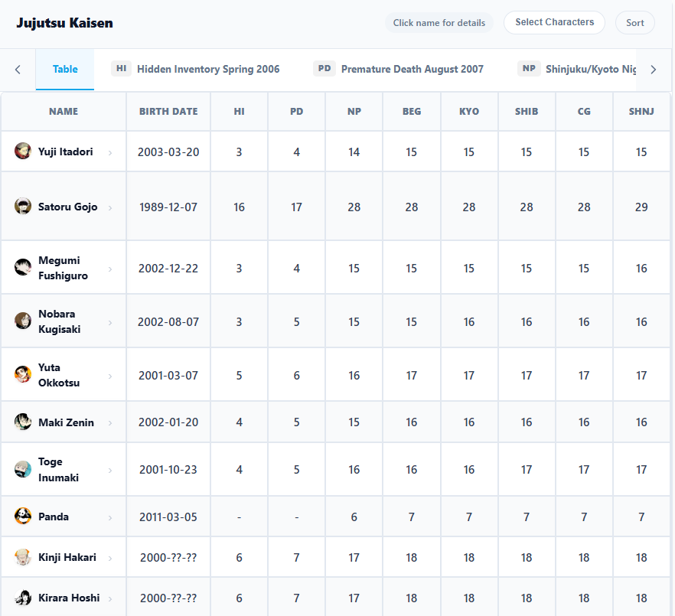
Task: Click Panda's avatar icon
Action: (x=23, y=516)
